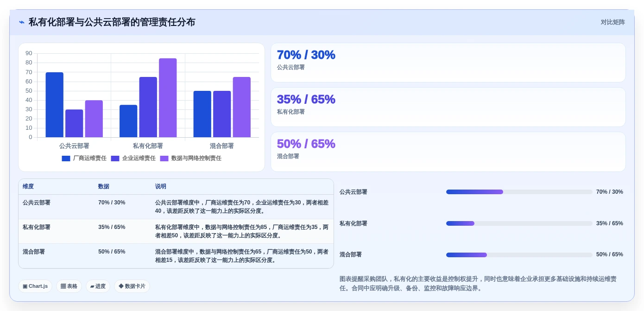Click the 进度 tag chip
Screen dimensions: 644x311
click(98, 286)
